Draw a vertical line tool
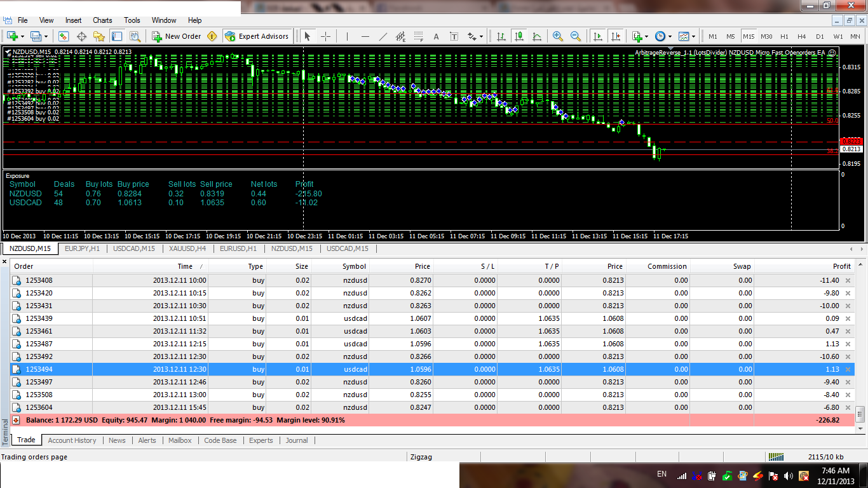The image size is (868, 488). click(x=347, y=36)
